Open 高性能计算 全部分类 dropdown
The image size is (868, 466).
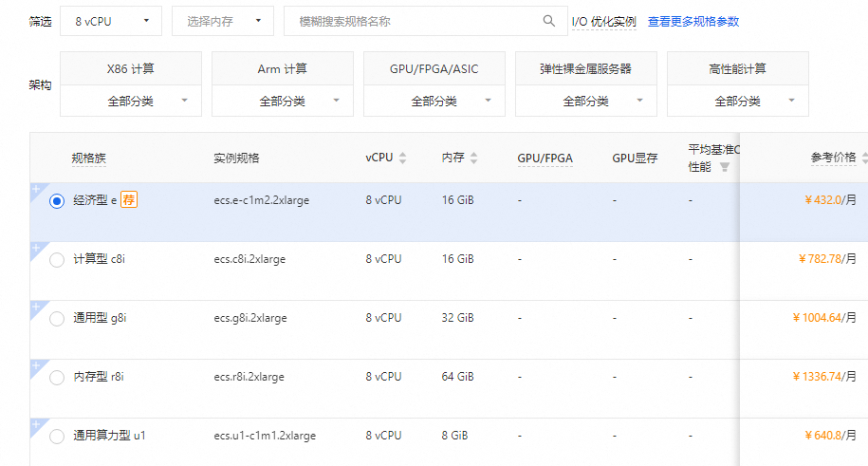pyautogui.click(x=737, y=101)
